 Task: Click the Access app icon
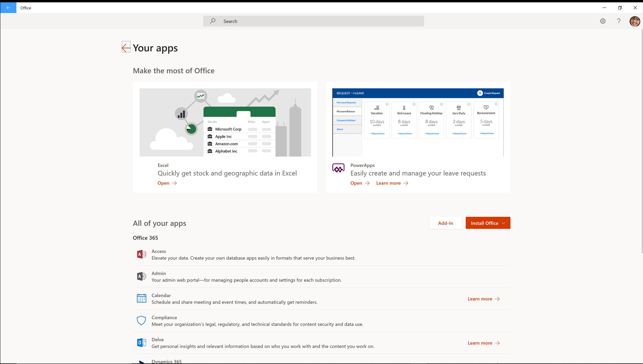pos(141,254)
